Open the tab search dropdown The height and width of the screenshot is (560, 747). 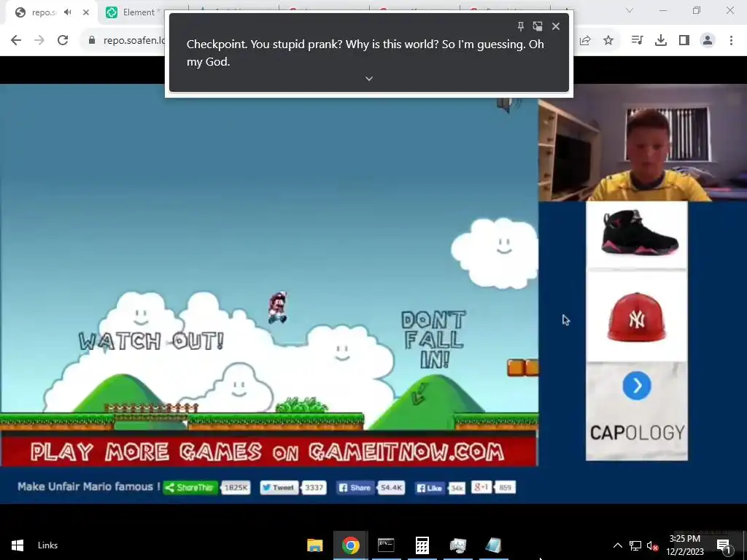pos(630,10)
